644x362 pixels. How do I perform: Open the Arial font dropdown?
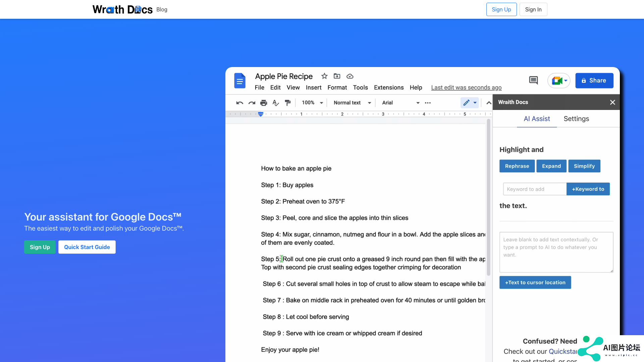tap(401, 103)
